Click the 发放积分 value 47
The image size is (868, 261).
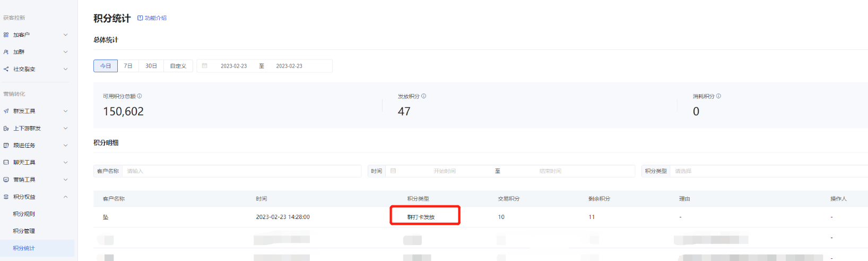tap(404, 112)
